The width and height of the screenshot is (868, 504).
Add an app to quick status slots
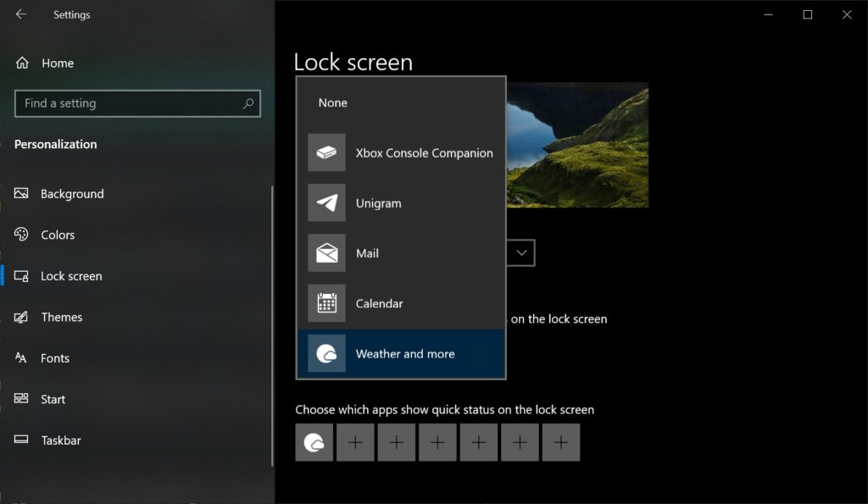click(355, 442)
